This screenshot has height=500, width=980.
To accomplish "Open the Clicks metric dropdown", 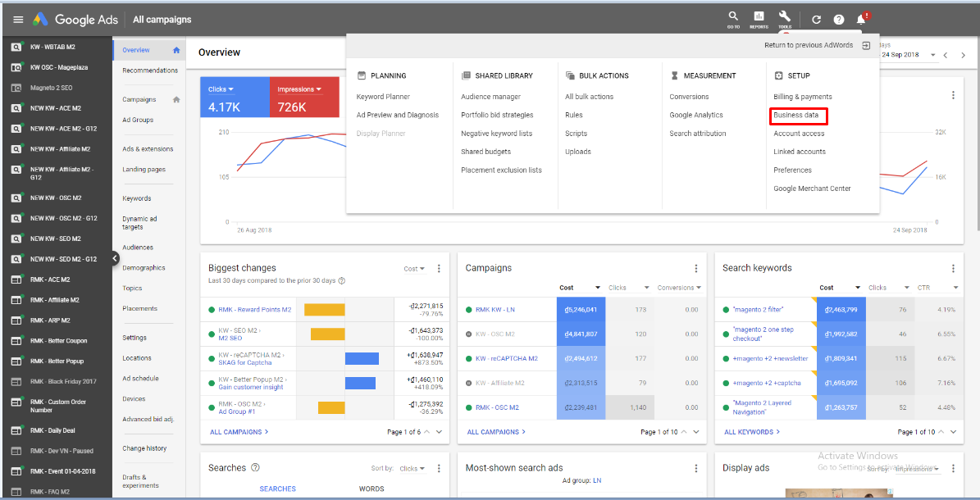I will click(221, 89).
